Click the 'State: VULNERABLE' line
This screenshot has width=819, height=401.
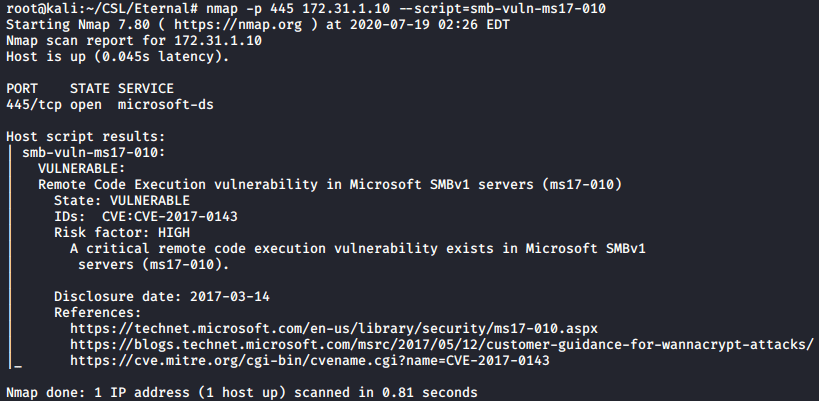tap(120, 200)
